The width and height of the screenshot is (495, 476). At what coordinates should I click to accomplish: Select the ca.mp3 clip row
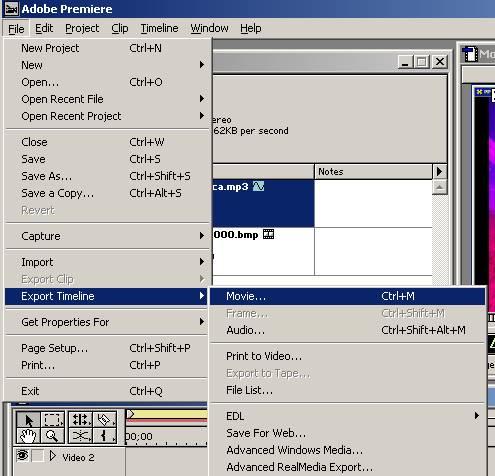[x=263, y=203]
